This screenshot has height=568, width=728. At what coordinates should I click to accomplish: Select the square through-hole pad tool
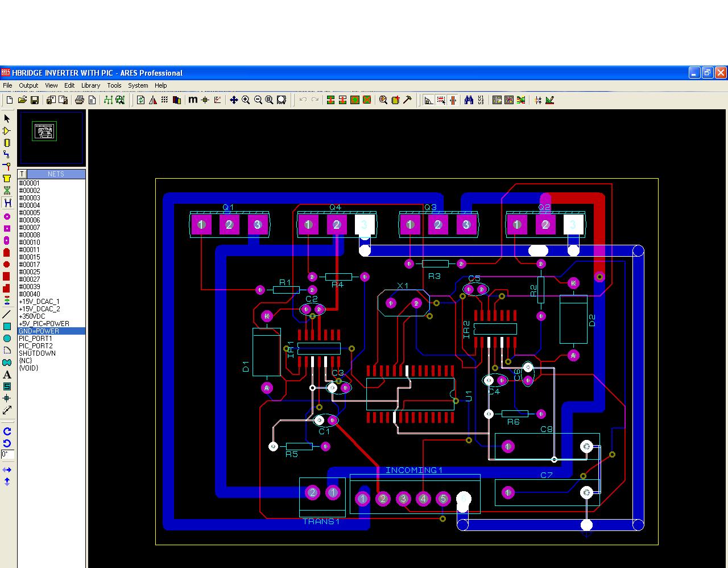coord(7,229)
